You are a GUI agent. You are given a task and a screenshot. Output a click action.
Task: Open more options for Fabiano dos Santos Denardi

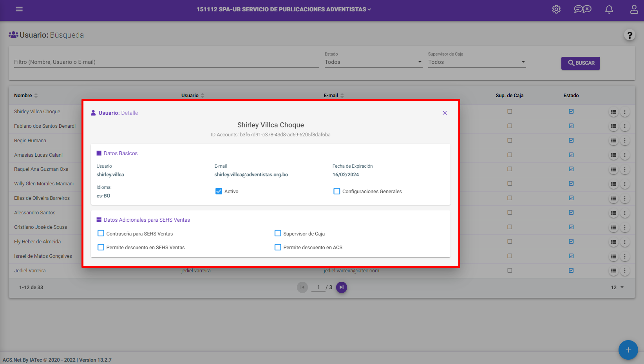tap(625, 127)
